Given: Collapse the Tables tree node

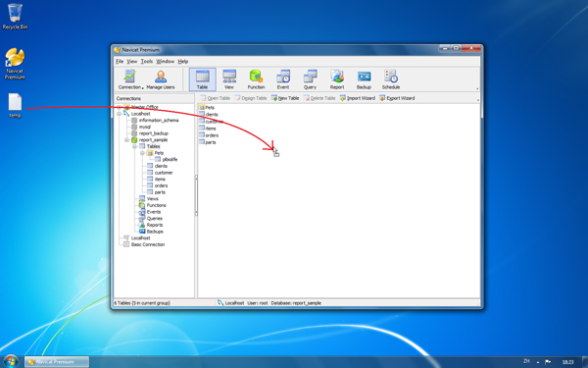Looking at the screenshot, I should click(x=134, y=146).
